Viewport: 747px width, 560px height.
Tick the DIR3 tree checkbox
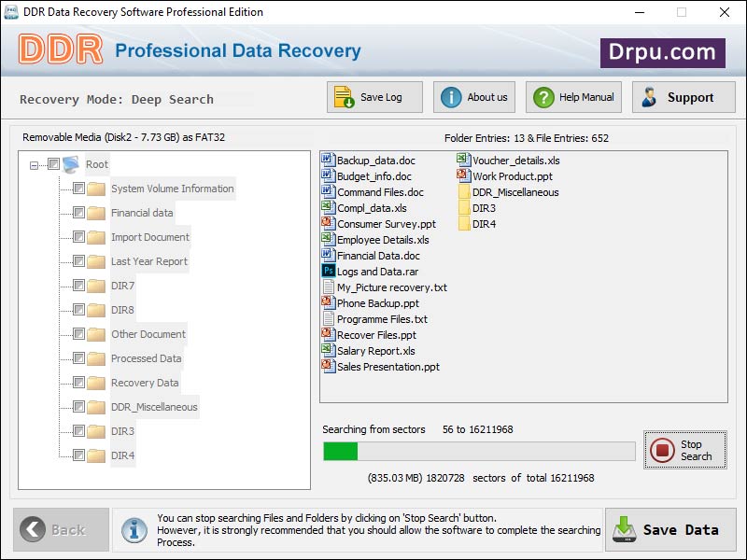coord(78,431)
